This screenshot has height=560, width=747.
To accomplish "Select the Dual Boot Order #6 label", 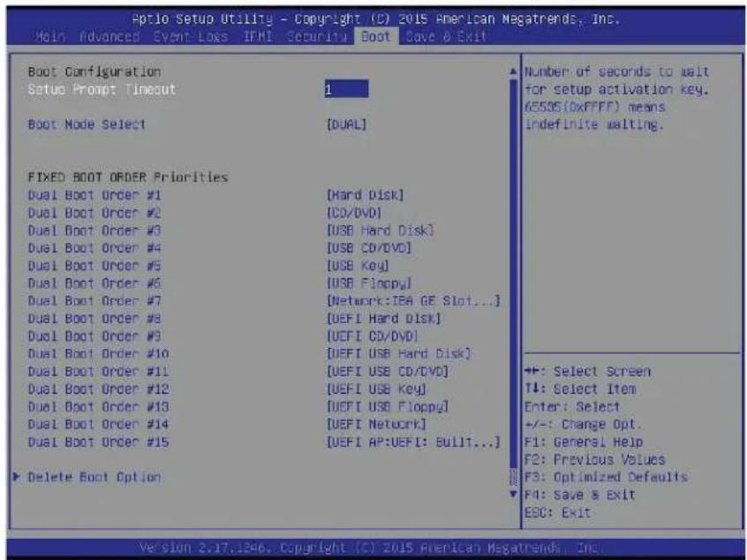I will pyautogui.click(x=94, y=284).
